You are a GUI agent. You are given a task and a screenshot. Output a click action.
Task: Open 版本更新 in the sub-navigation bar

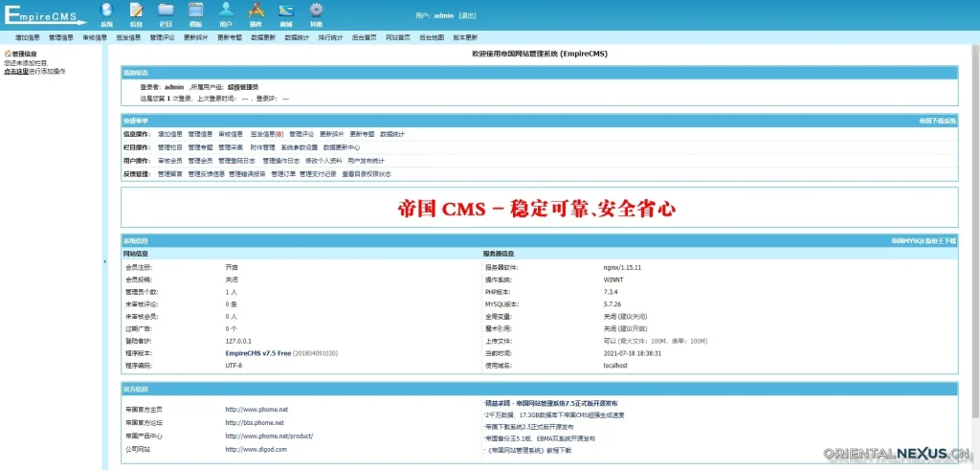point(465,37)
